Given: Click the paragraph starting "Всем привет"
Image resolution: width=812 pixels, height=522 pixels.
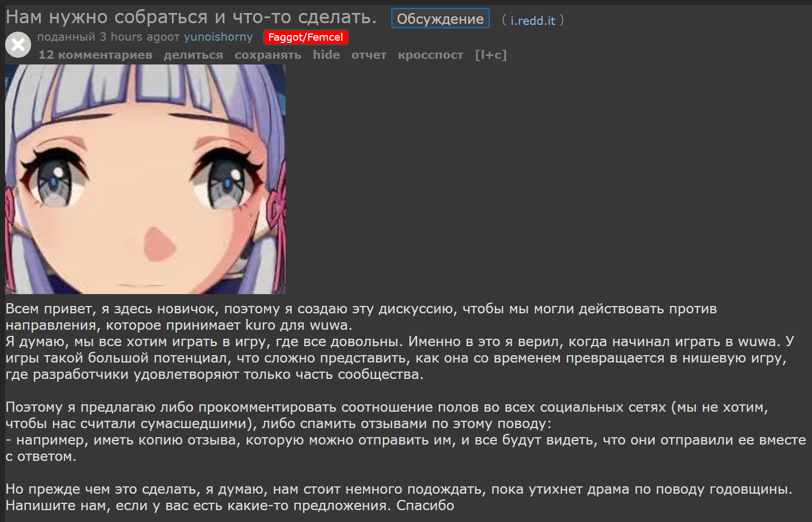Looking at the screenshot, I should (361, 317).
